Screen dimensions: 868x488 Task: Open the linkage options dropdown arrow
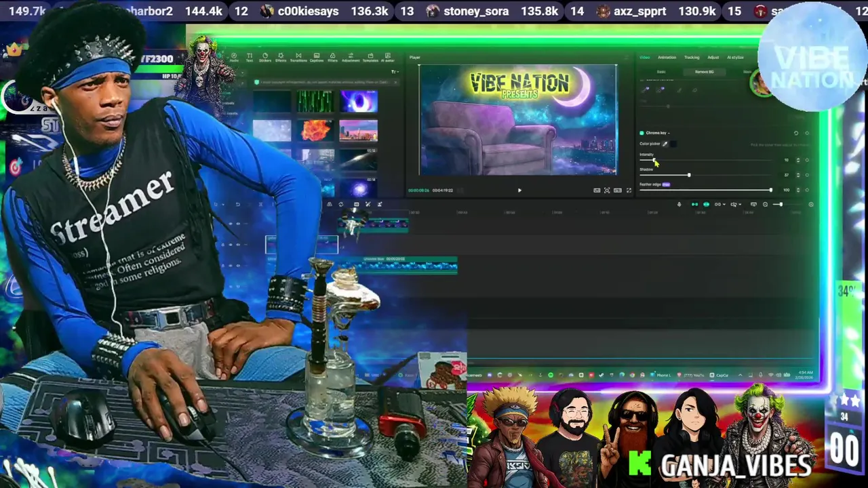[724, 204]
